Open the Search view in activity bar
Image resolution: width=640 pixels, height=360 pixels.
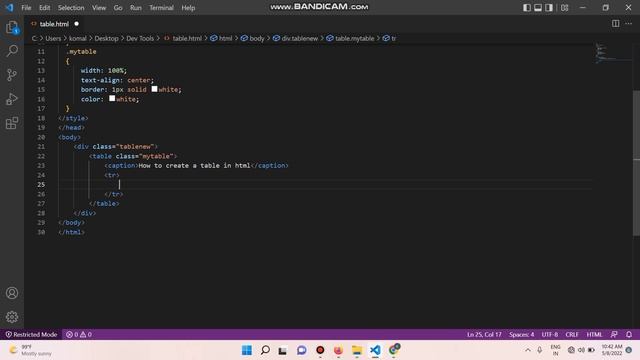(x=12, y=51)
